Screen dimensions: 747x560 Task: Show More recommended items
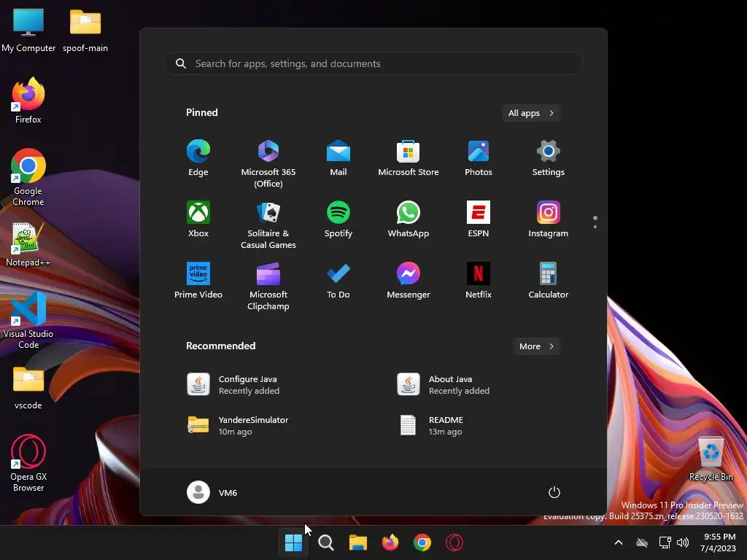tap(536, 346)
